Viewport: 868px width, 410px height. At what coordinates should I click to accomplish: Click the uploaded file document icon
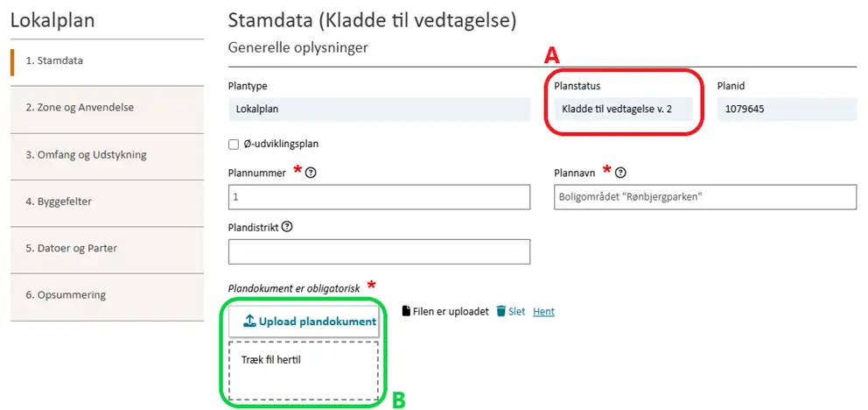click(406, 311)
